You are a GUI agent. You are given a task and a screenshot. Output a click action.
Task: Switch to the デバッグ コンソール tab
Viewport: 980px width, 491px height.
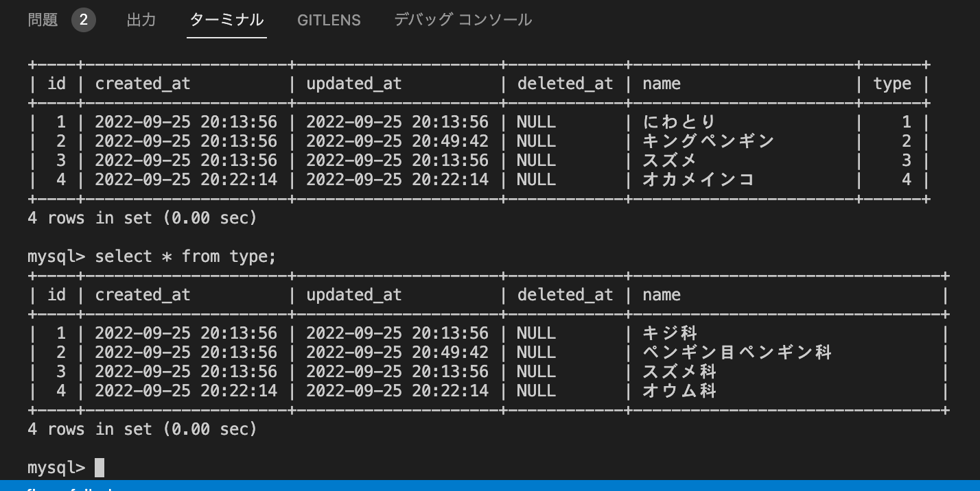[463, 20]
